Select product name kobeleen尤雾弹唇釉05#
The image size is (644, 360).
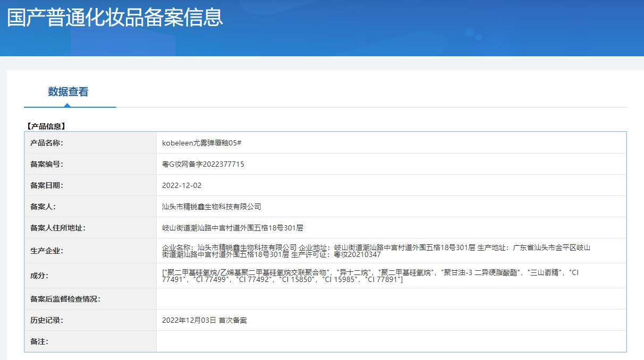point(202,143)
